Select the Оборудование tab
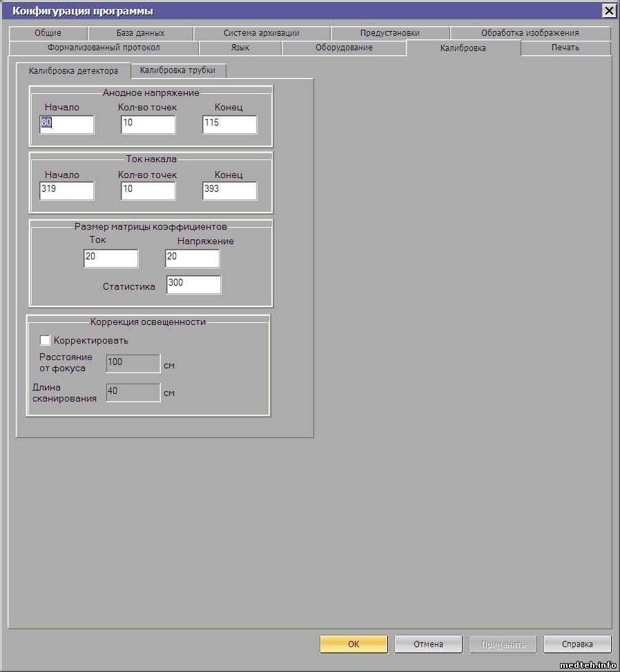 [344, 48]
